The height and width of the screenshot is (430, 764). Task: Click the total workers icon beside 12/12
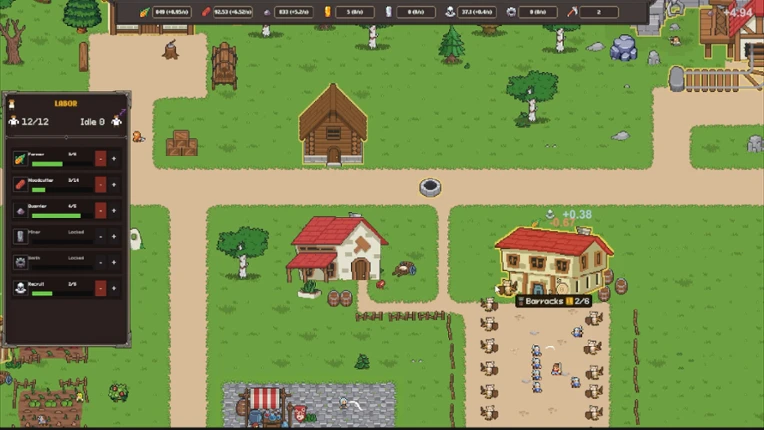pos(14,121)
